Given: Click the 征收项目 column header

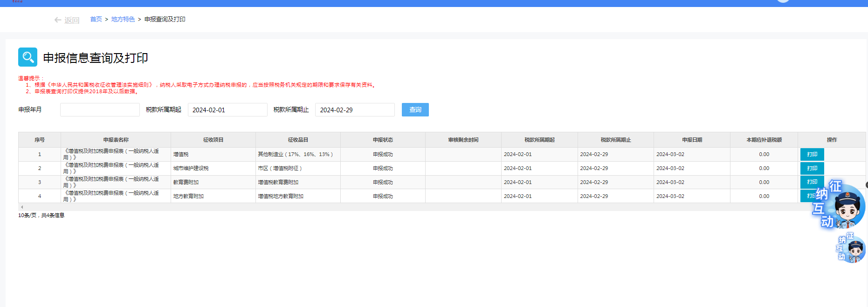Looking at the screenshot, I should [x=213, y=140].
